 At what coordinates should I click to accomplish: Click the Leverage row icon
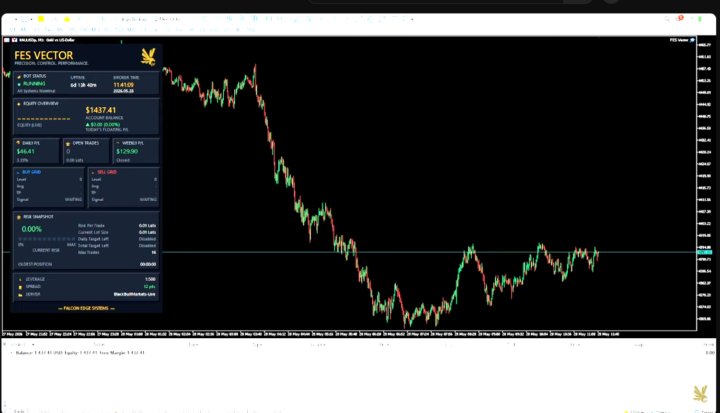tap(20, 279)
